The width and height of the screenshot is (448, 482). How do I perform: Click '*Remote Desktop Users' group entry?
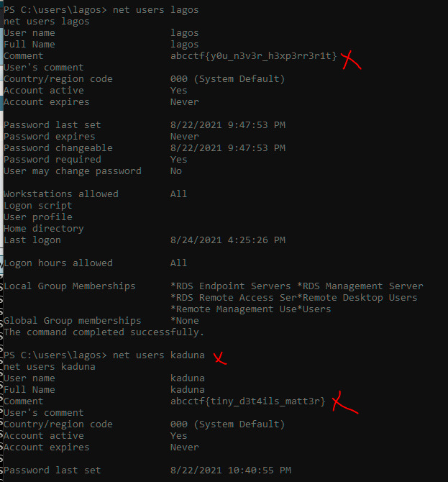point(360,298)
